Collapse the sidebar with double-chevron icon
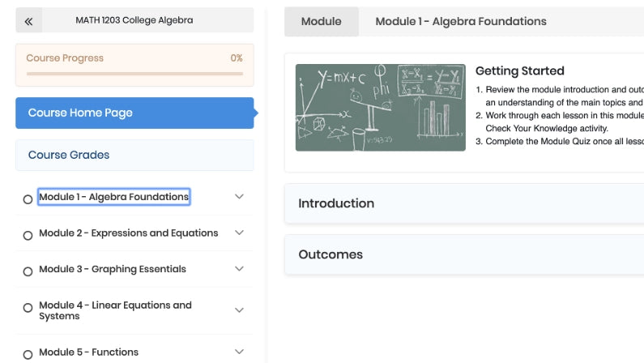 click(28, 21)
